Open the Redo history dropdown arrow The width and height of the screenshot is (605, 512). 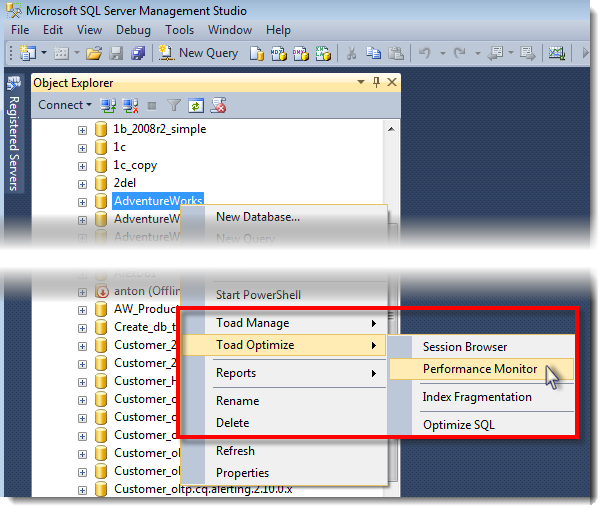pos(478,53)
